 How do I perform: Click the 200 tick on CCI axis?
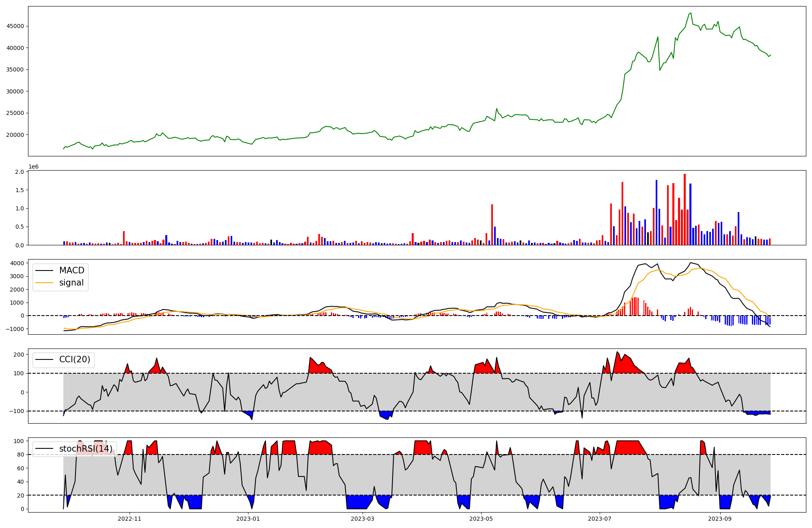[19, 355]
